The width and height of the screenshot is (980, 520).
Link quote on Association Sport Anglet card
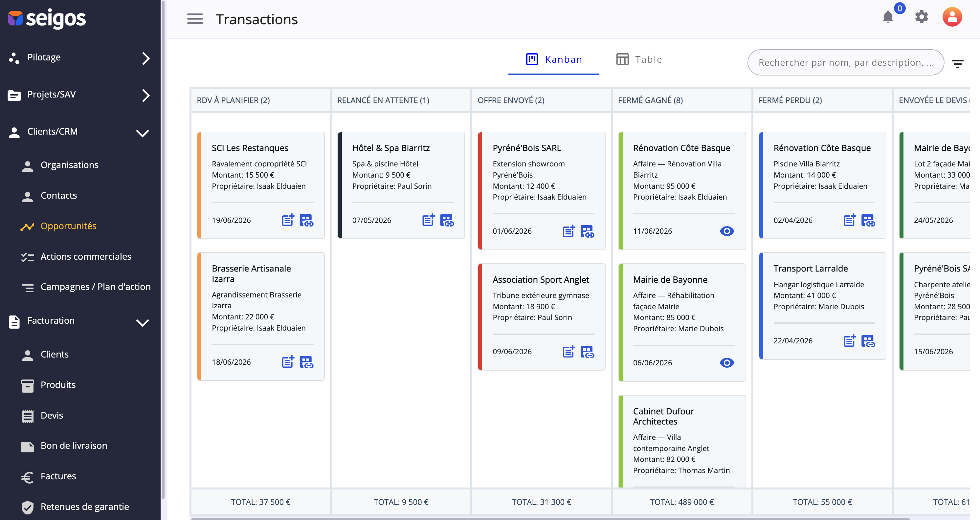587,352
